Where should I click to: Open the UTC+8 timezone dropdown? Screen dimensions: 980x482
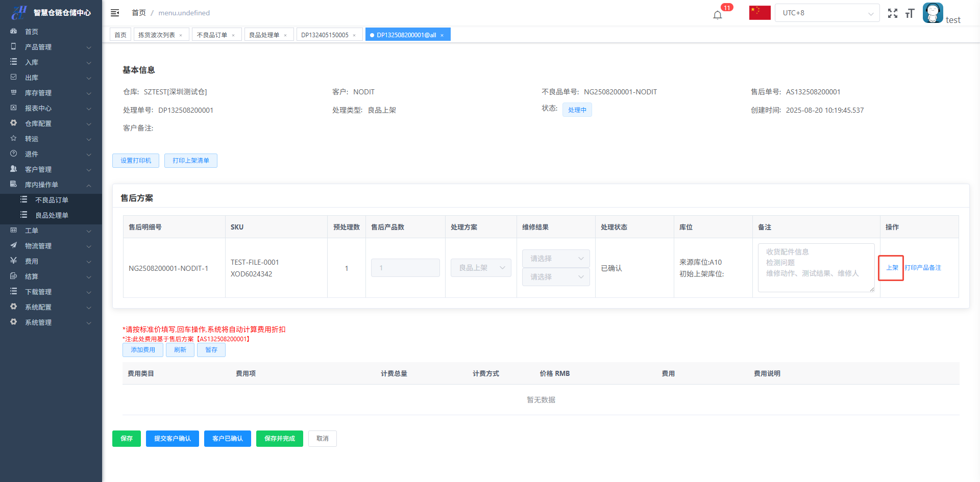tap(827, 13)
